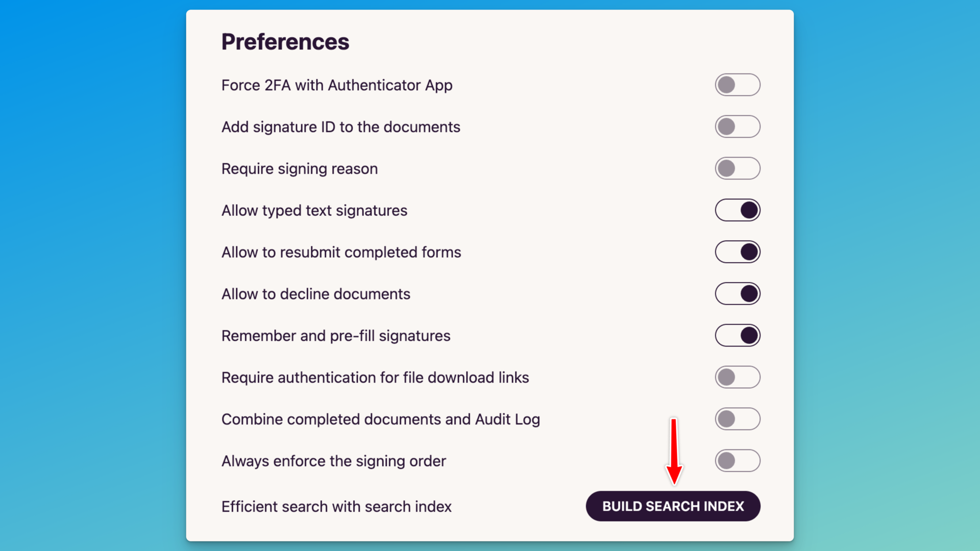Click the Remember and pre-fill signatures label
980x551 pixels.
click(335, 336)
